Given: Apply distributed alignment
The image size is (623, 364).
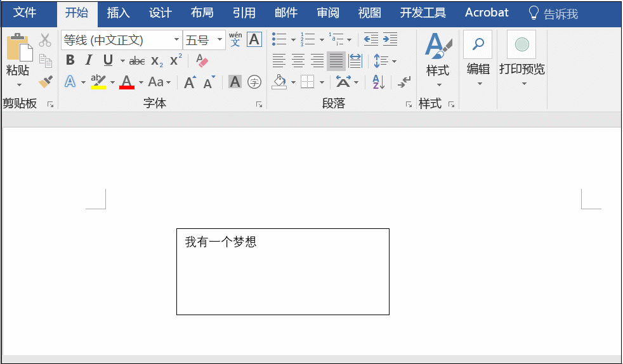Looking at the screenshot, I should (355, 61).
